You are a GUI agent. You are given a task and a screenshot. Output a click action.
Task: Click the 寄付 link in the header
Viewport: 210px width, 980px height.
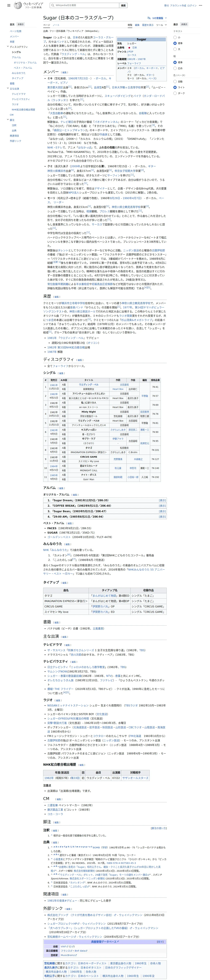[x=166, y=6]
